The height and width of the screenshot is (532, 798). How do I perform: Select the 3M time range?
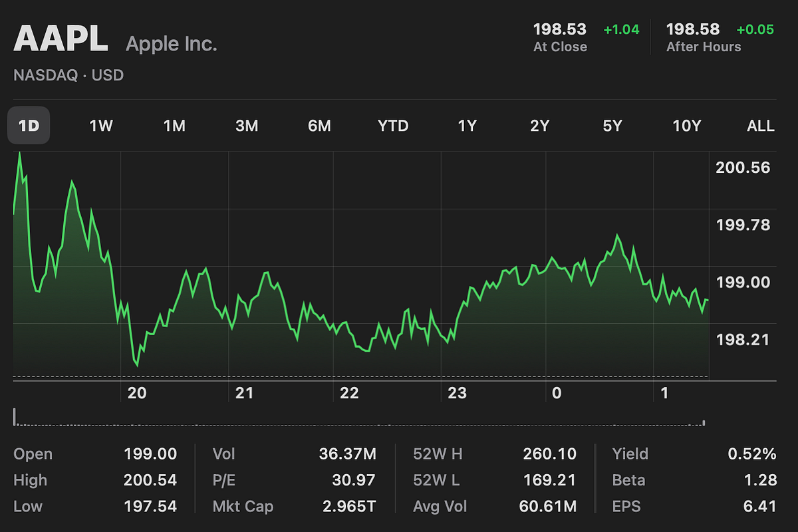[x=247, y=125]
